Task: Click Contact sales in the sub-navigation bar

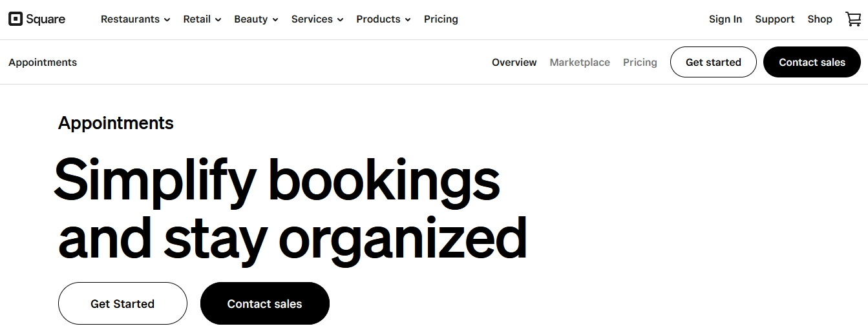Action: click(x=812, y=62)
